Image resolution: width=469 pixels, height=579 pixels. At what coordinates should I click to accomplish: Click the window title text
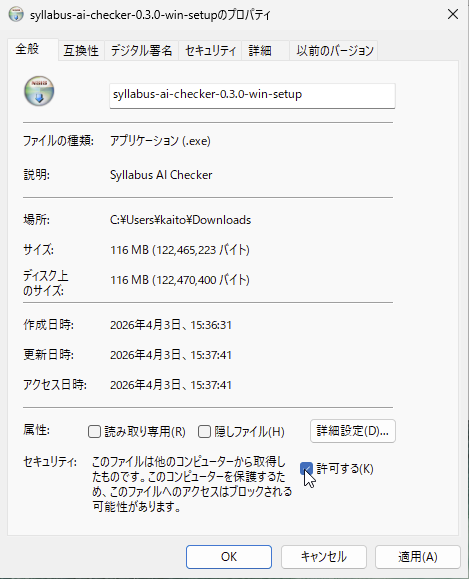[150, 15]
